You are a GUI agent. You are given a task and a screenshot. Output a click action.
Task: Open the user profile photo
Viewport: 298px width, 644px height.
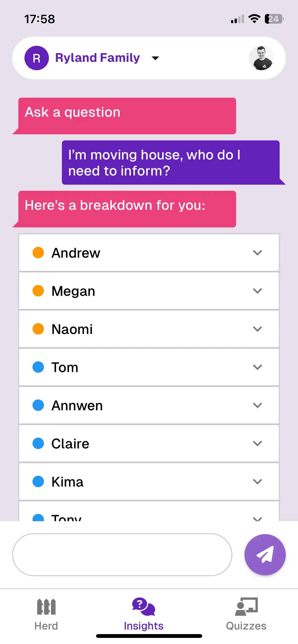click(261, 58)
